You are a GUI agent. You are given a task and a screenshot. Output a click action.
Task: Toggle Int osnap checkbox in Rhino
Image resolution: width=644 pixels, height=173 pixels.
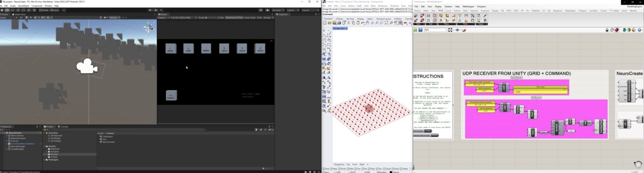tap(363, 169)
